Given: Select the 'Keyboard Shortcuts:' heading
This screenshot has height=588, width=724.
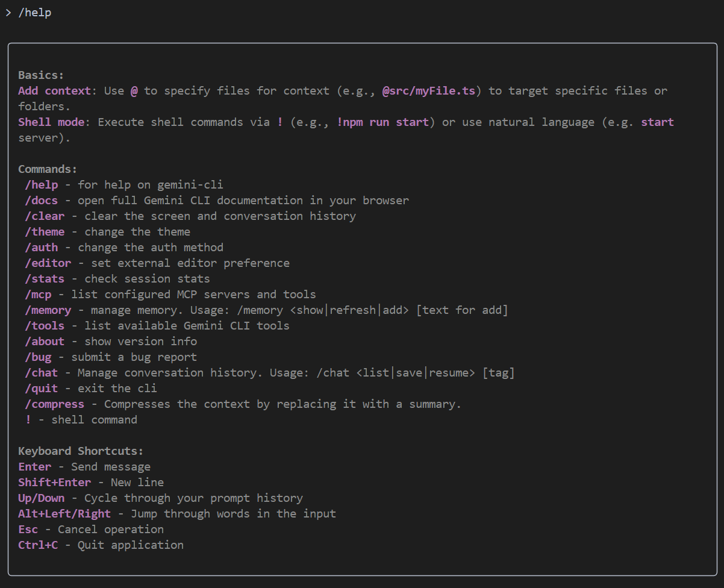Looking at the screenshot, I should (81, 451).
